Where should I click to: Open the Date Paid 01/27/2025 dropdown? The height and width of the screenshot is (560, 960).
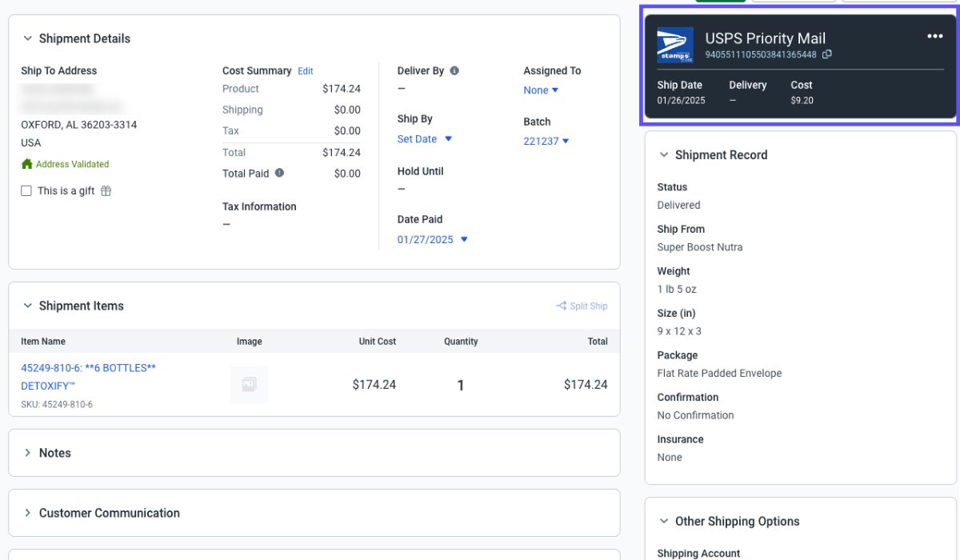[x=433, y=240]
